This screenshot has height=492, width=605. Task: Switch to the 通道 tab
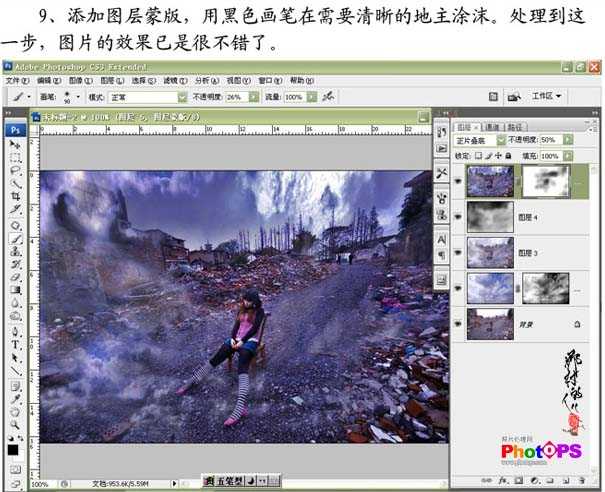click(492, 127)
